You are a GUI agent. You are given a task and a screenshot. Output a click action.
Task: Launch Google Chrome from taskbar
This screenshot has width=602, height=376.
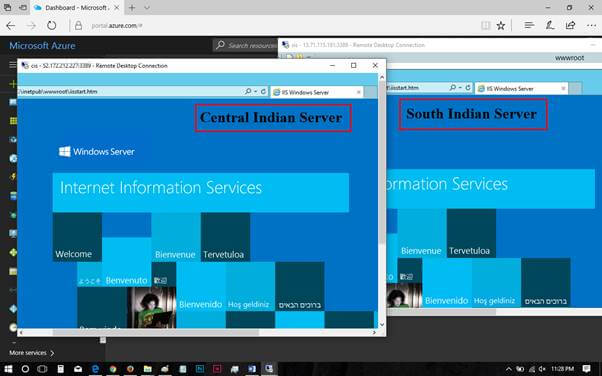point(112,369)
